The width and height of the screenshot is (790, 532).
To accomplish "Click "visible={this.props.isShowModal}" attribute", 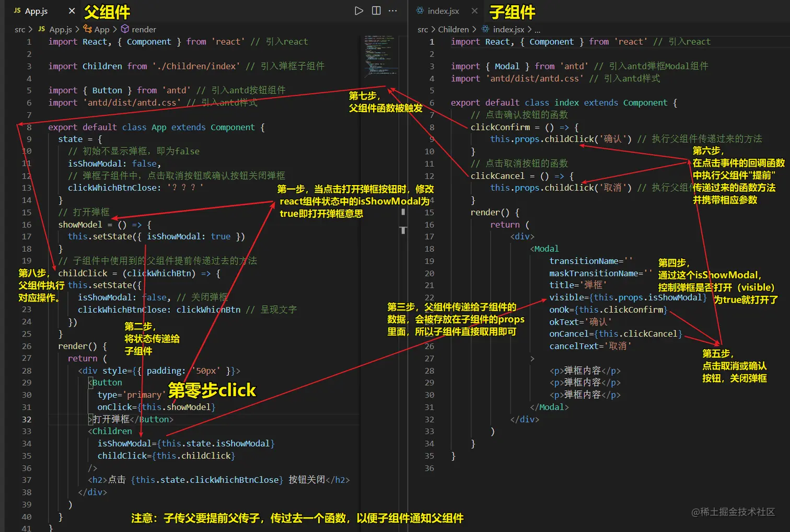I will coord(628,297).
